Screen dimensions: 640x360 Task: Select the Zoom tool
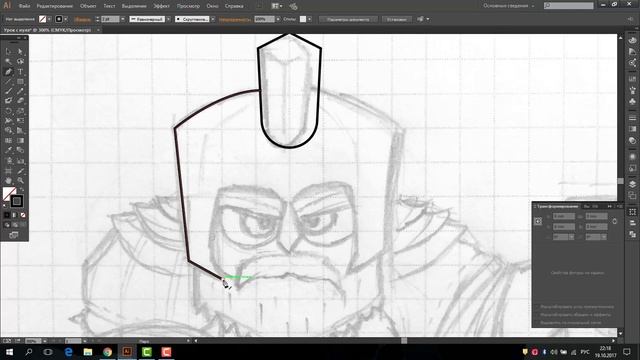tap(20, 180)
